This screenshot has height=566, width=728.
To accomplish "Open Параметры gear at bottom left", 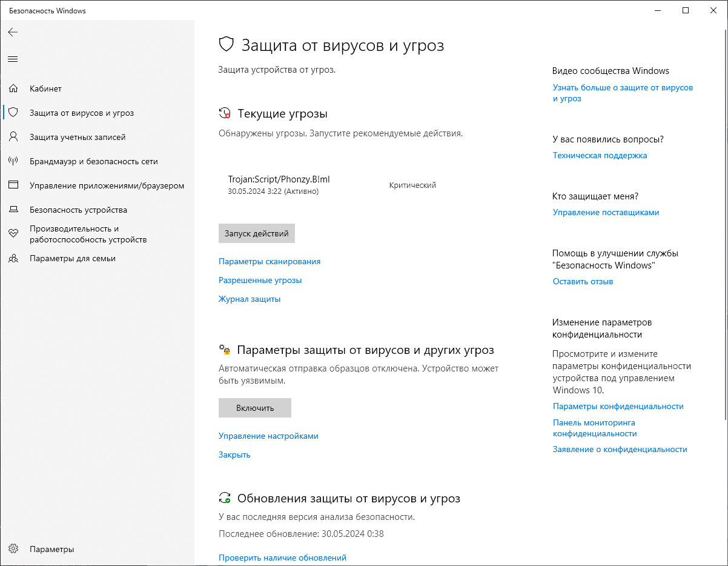I will click(13, 549).
